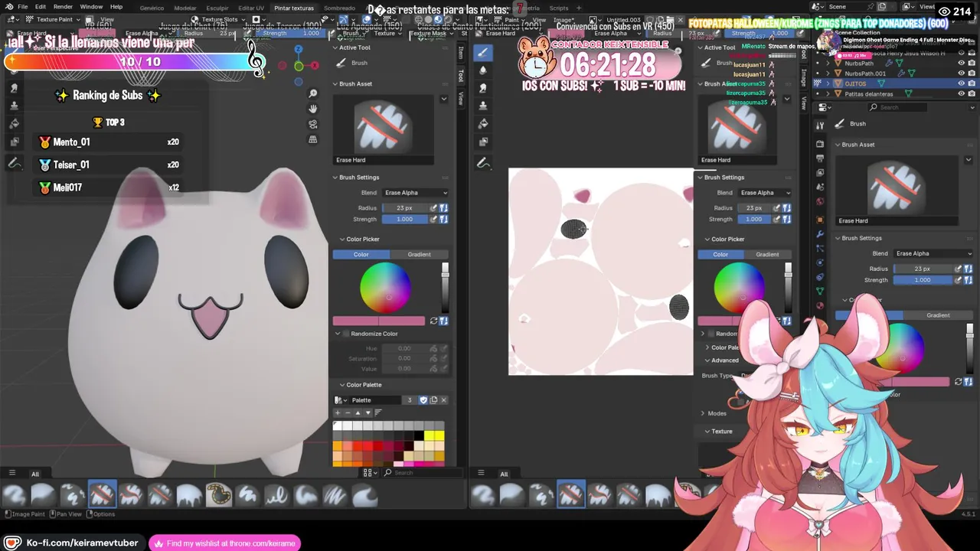Hide OJITOS object in viewport via eye

[962, 83]
